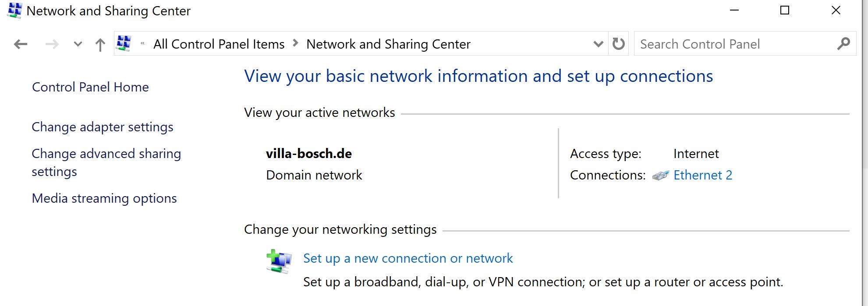This screenshot has height=306, width=868.
Task: Open Media streaming options
Action: (x=104, y=198)
